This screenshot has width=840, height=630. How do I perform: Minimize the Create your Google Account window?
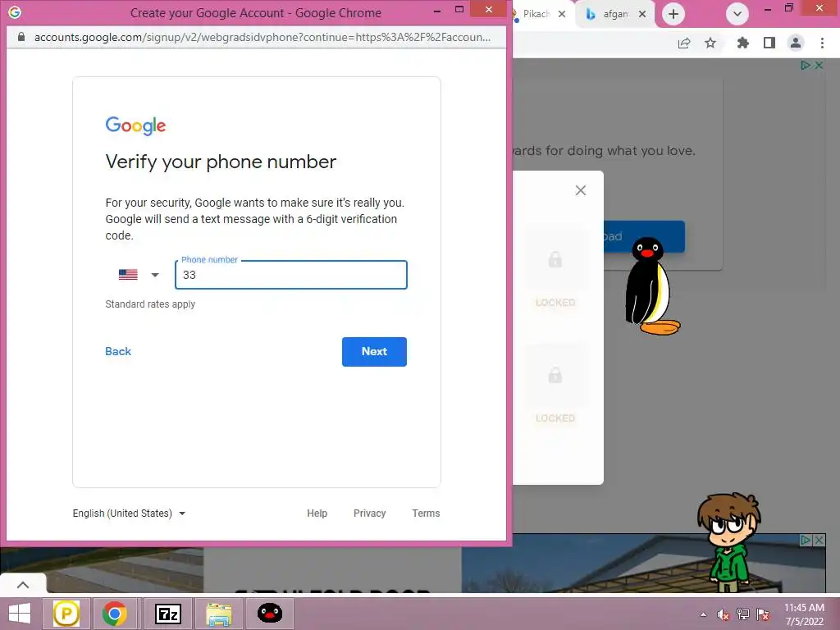[437, 10]
